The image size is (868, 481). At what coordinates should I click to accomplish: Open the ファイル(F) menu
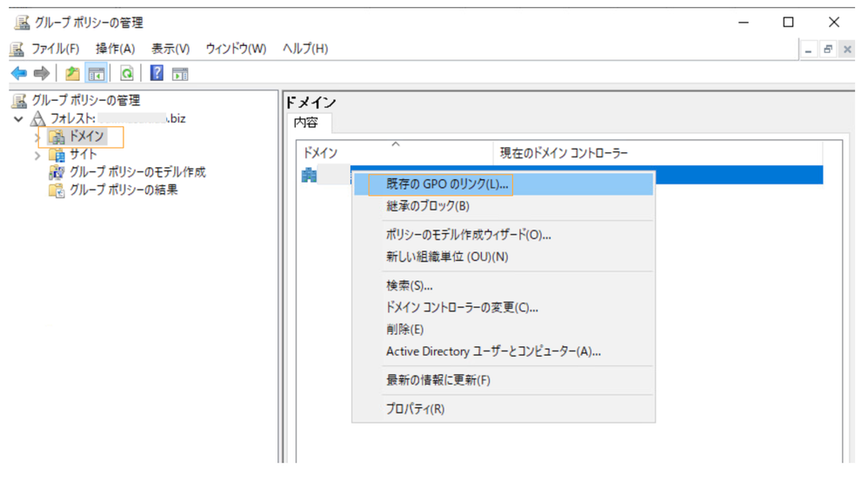click(55, 49)
